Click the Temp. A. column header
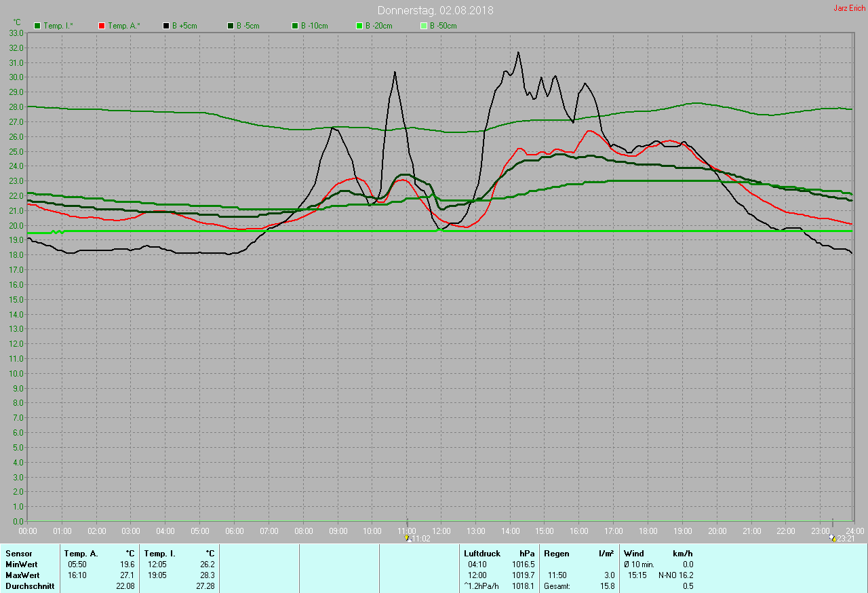Screen dimensions: 868x593 pyautogui.click(x=81, y=554)
